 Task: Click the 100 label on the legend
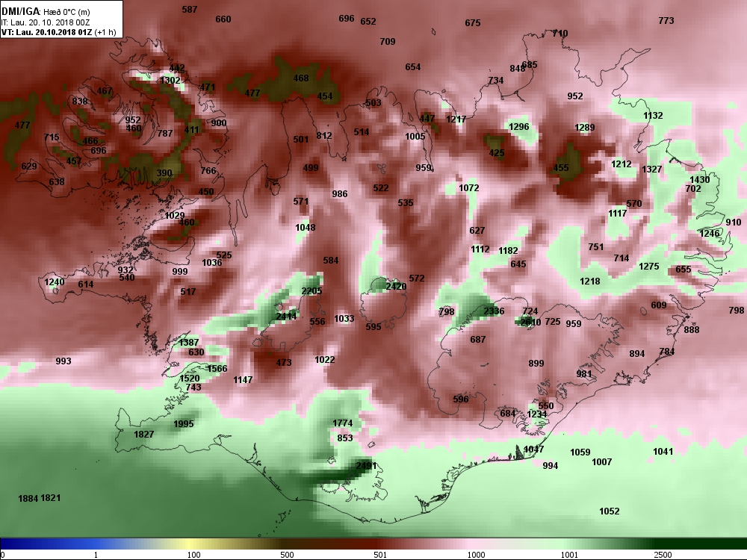pyautogui.click(x=193, y=555)
